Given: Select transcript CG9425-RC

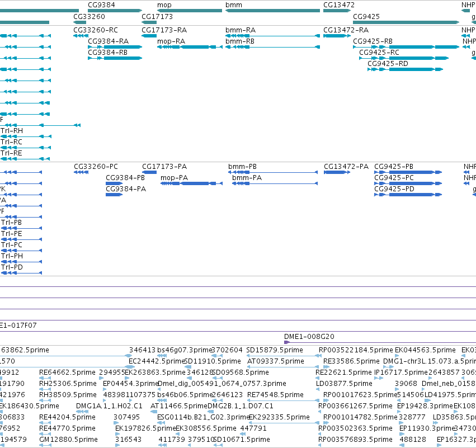Looking at the screenshot, I should [x=379, y=53].
